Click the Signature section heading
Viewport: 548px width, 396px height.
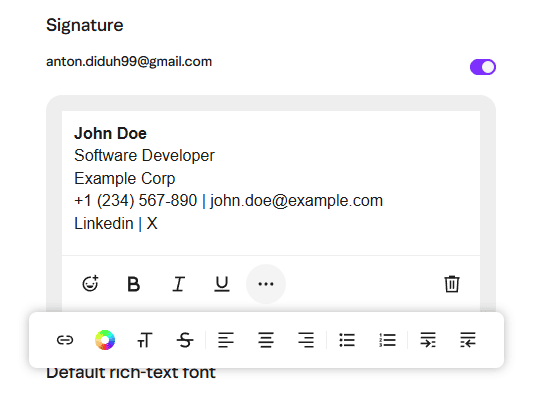[85, 26]
